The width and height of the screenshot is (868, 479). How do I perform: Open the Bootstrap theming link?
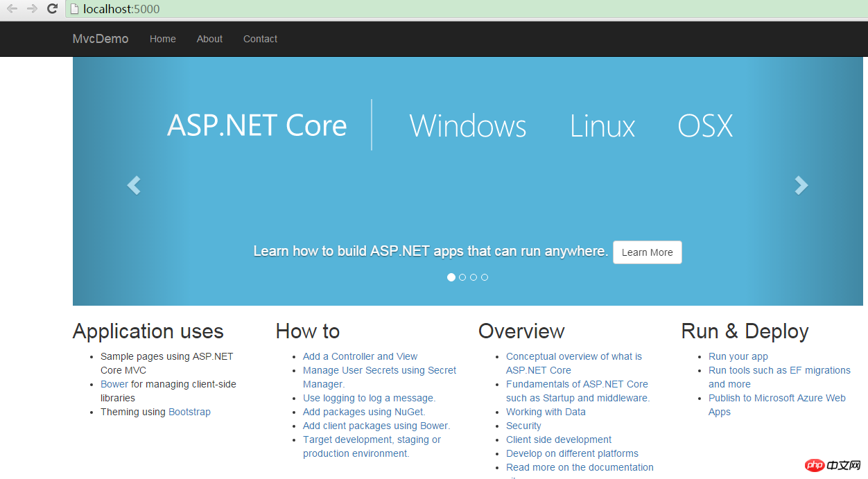click(189, 412)
